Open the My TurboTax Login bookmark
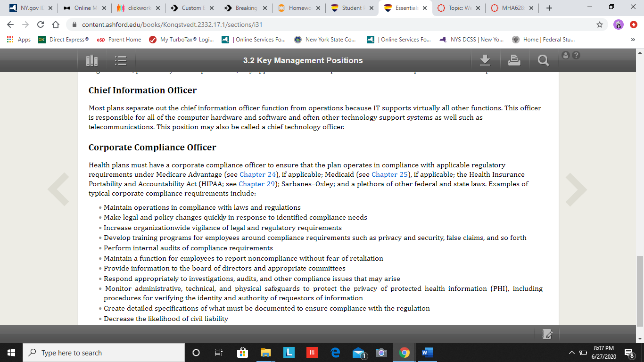This screenshot has height=362, width=644. pos(182,40)
